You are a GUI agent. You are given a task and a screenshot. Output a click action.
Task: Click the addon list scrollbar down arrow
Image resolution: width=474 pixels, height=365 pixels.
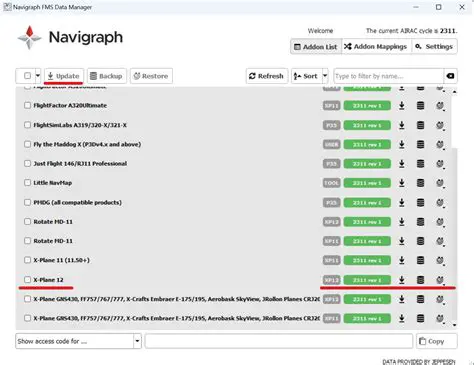(454, 325)
